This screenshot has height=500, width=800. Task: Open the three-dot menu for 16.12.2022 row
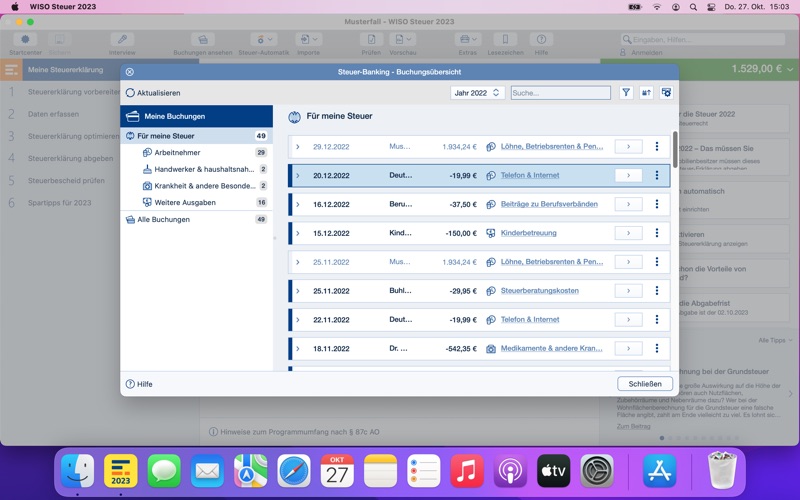[657, 204]
